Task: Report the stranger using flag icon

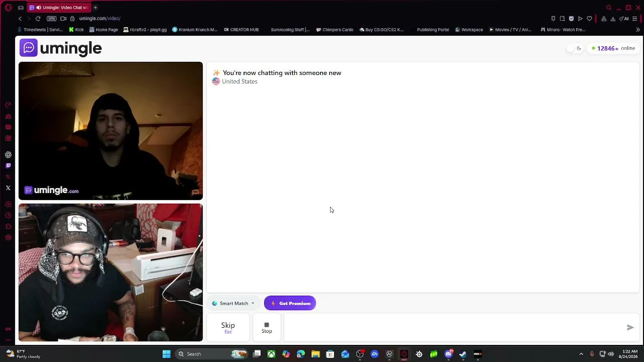Action: pos(195,192)
